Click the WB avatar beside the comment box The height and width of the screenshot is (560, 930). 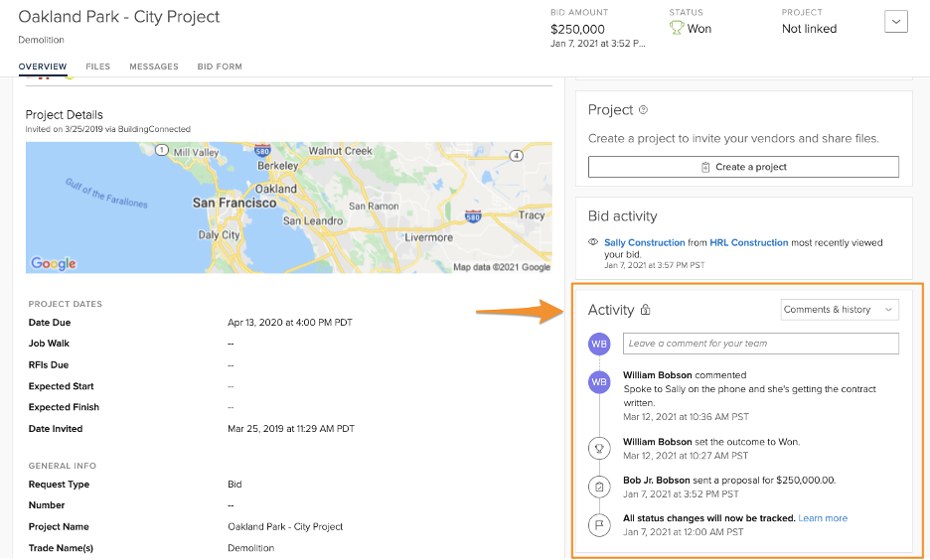(x=599, y=344)
